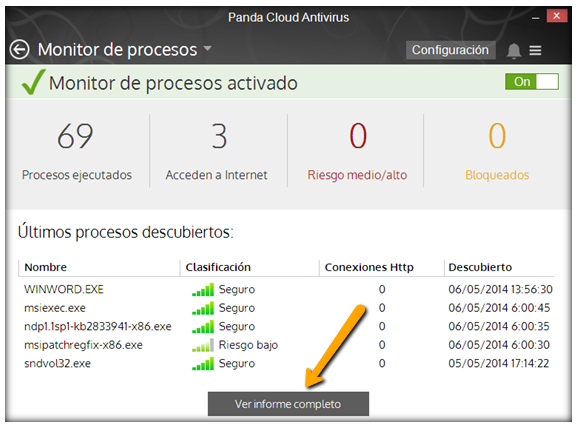The height and width of the screenshot is (427, 576).
Task: Open Configuración settings
Action: pos(450,50)
